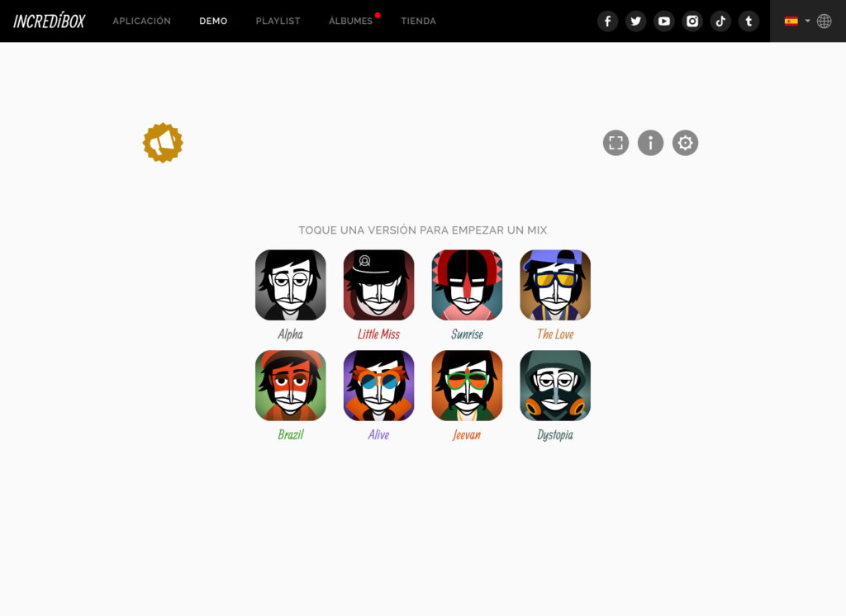Select the Jeevan version thumbnail
This screenshot has width=846, height=616.
(x=467, y=386)
